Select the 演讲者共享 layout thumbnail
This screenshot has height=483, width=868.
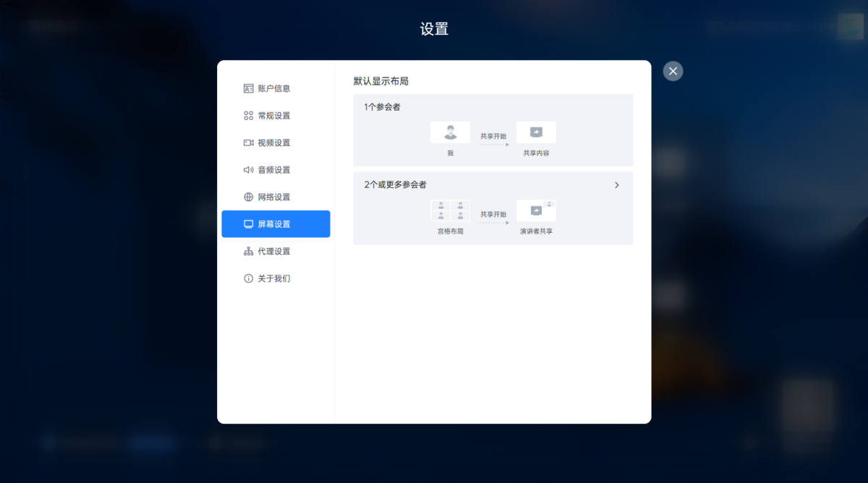point(536,210)
